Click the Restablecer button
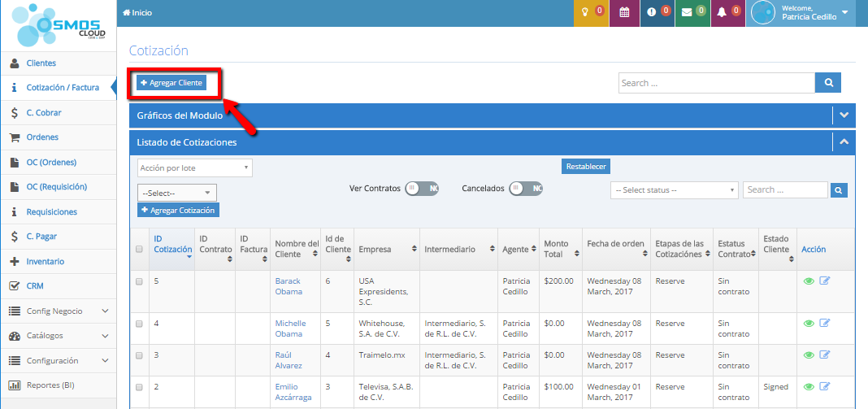Image resolution: width=868 pixels, height=409 pixels. (586, 166)
